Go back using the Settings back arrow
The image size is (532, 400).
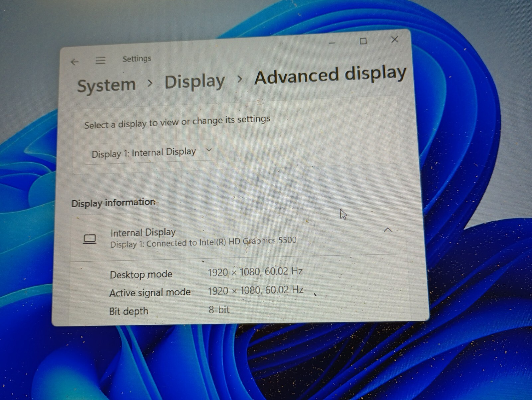75,62
